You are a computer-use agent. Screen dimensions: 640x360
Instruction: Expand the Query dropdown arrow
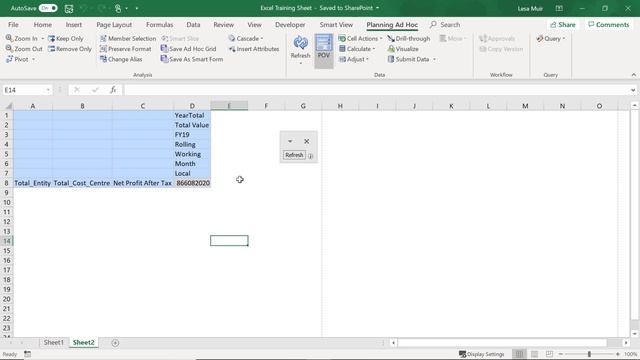(x=564, y=38)
